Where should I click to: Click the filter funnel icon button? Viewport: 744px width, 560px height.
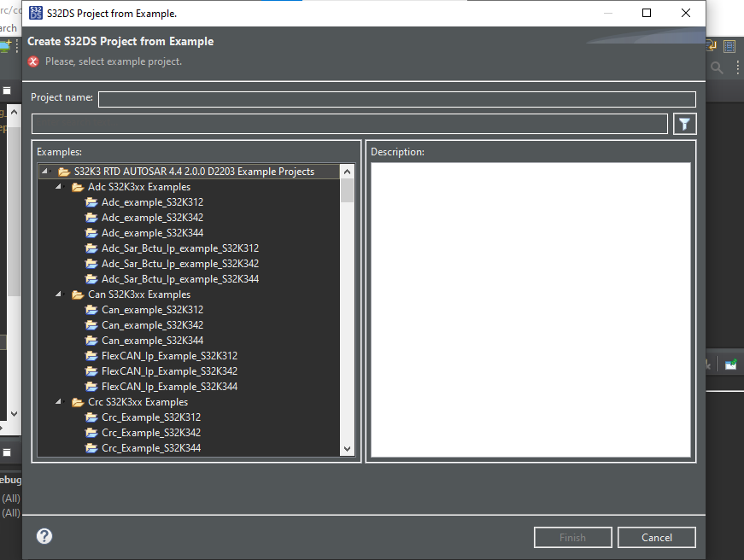684,125
